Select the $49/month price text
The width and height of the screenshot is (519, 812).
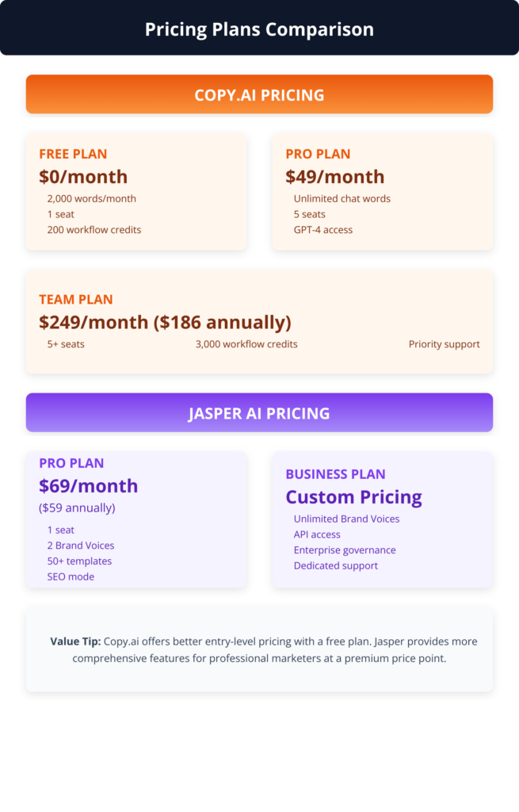tap(334, 177)
